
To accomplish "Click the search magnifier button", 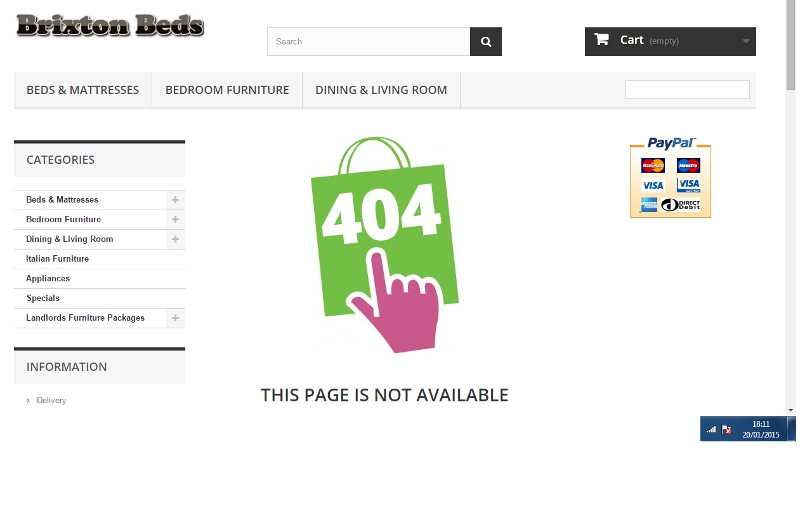I will pos(486,41).
